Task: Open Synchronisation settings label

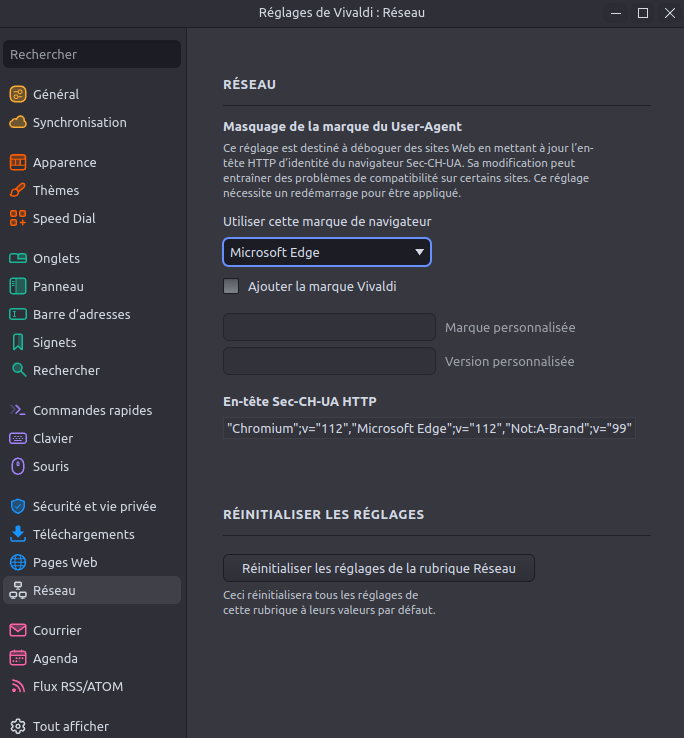Action: (x=80, y=122)
